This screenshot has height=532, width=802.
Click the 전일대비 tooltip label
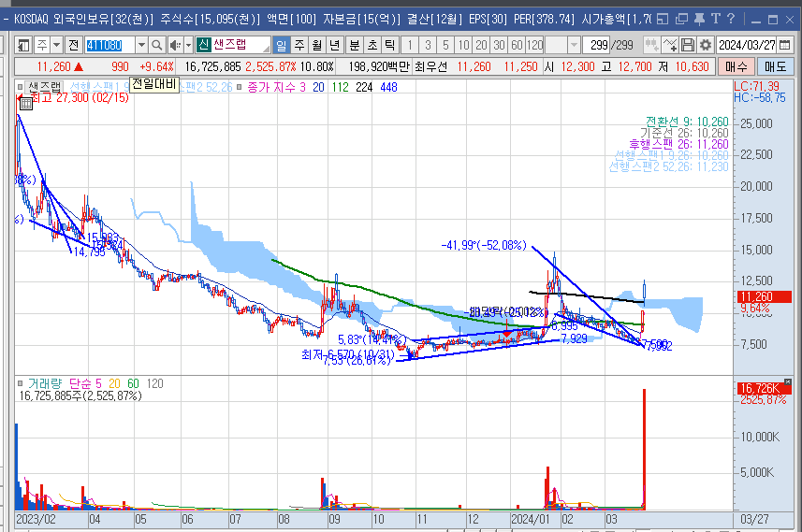[x=154, y=84]
